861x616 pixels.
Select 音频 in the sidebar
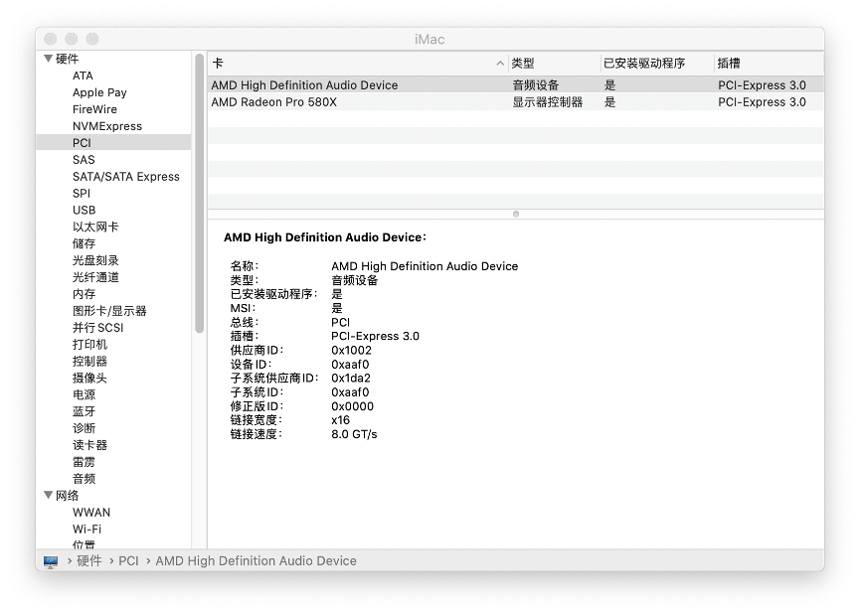85,479
